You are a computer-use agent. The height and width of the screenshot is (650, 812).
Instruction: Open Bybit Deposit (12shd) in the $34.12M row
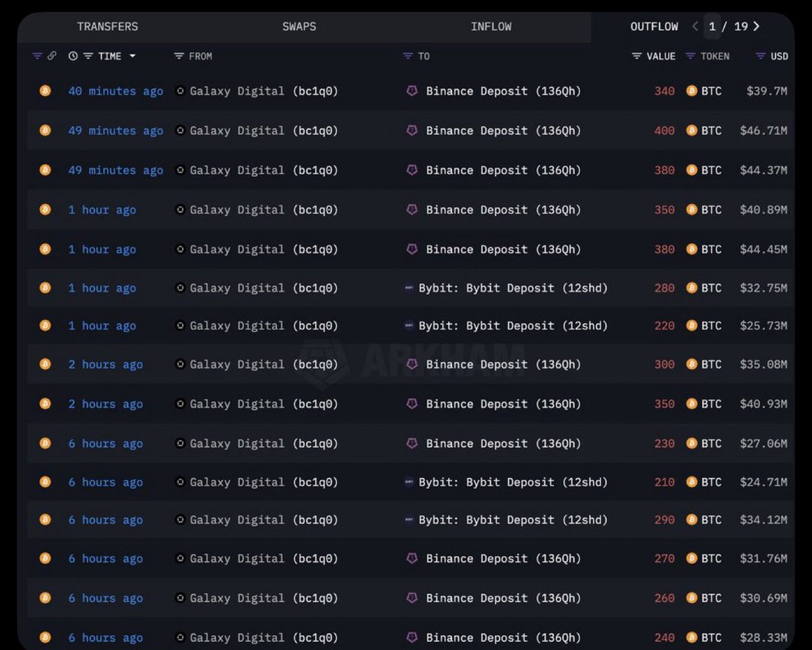[x=513, y=521]
